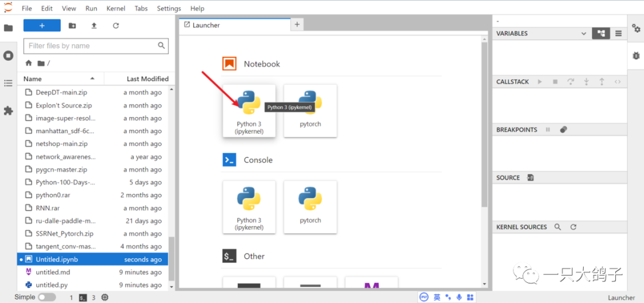Launch pytorch console
The image size is (644, 303).
point(311,208)
